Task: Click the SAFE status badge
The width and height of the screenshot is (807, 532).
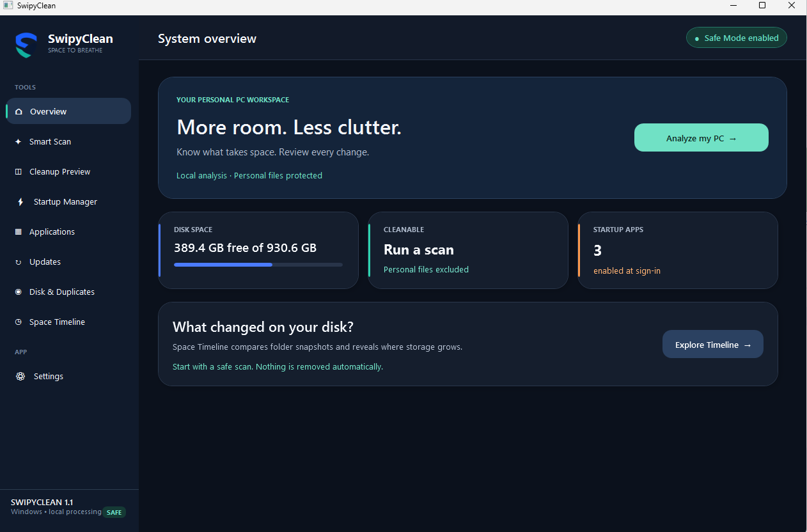Action: click(114, 512)
